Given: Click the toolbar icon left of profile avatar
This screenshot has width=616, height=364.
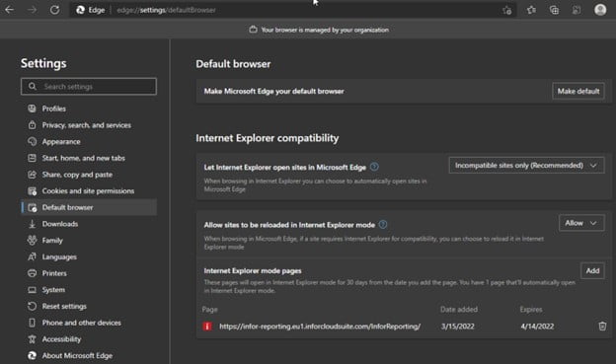Looking at the screenshot, I should pos(577,10).
